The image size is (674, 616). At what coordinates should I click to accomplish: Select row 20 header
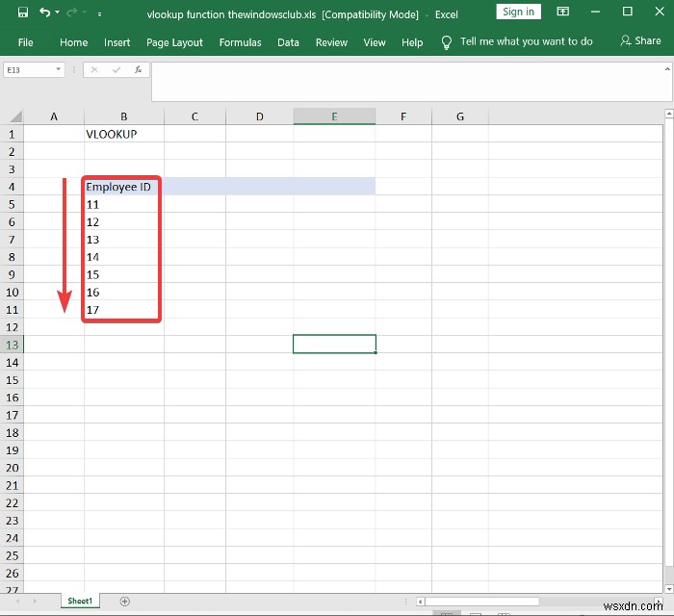pyautogui.click(x=12, y=468)
